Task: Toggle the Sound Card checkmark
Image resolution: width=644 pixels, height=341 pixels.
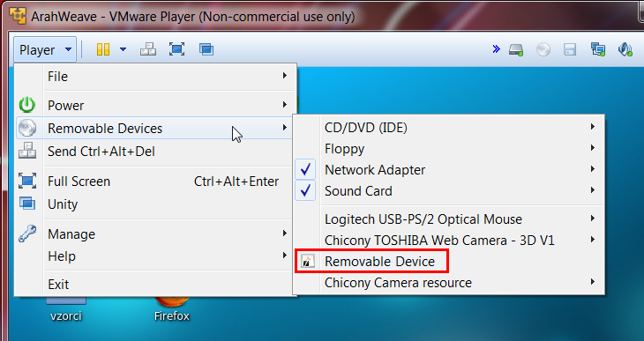Action: 305,191
